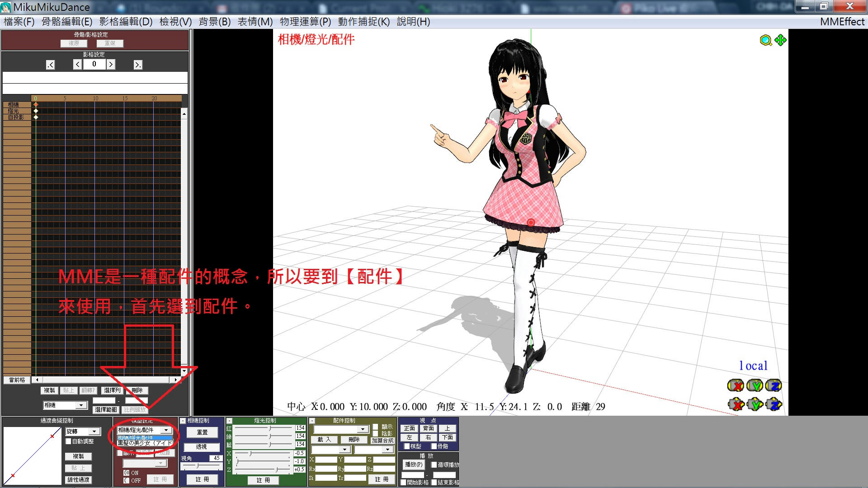The height and width of the screenshot is (488, 868).
Task: Open the MMEffect menu
Action: pyautogui.click(x=842, y=22)
